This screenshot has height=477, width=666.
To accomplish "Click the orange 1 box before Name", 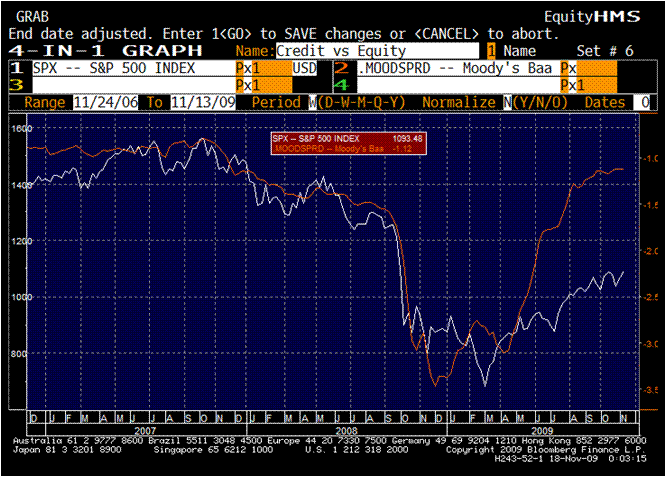I will [x=491, y=51].
